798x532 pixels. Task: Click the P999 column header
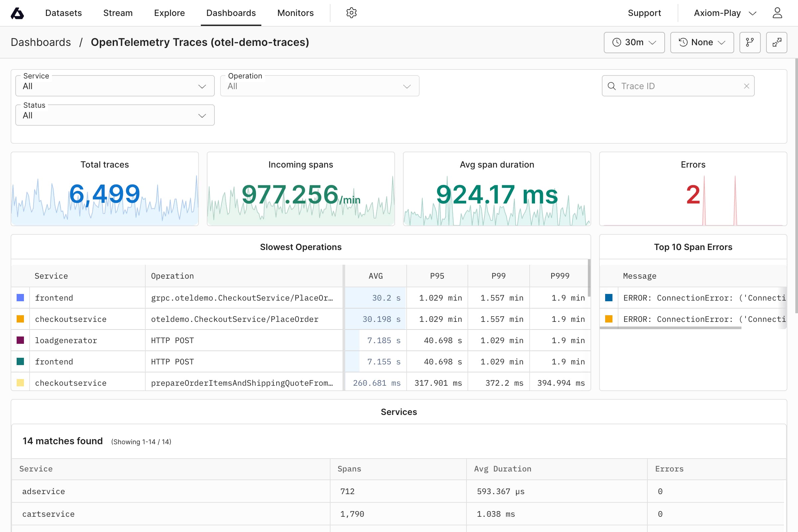[x=560, y=276]
